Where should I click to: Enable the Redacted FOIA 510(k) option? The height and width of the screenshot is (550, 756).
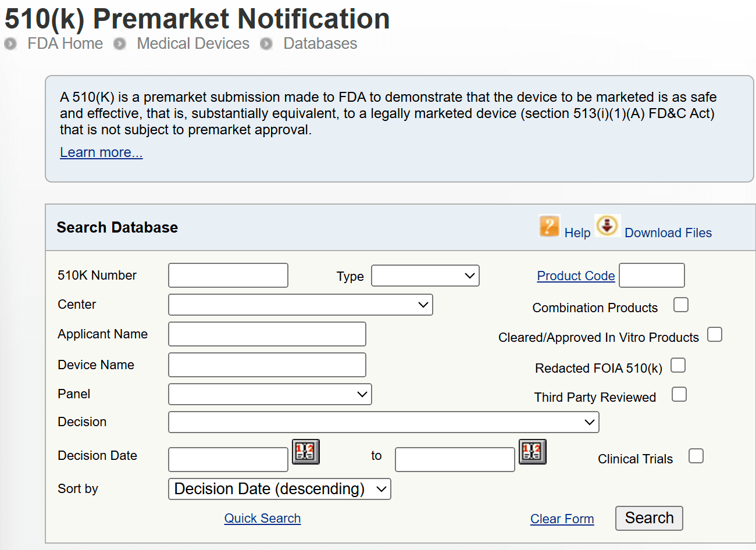678,365
